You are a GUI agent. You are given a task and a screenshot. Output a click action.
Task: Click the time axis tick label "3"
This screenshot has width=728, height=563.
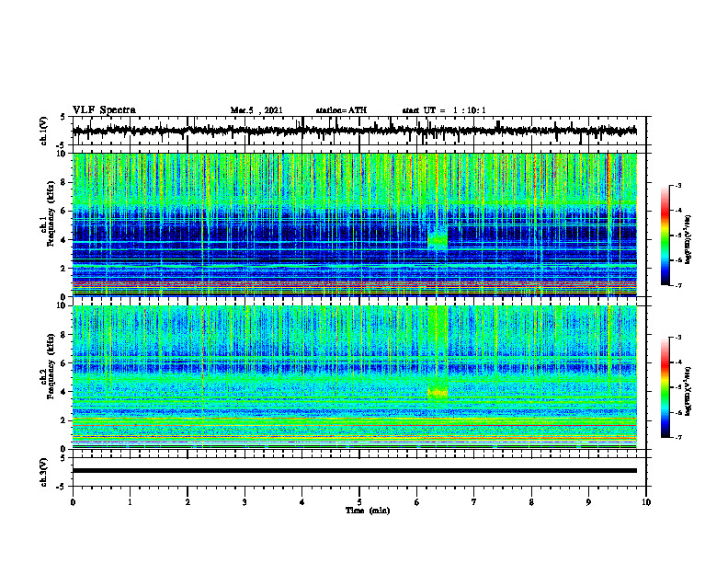coord(245,502)
